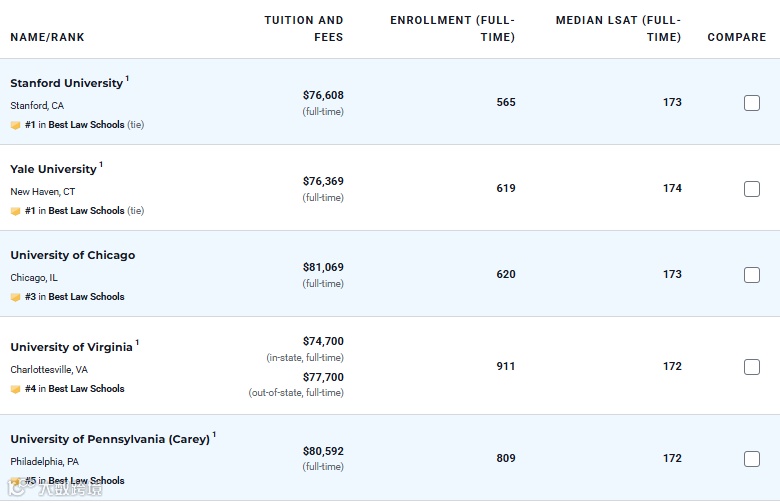Select University of Virginia's compare checkbox
This screenshot has width=780, height=503.
pos(752,367)
